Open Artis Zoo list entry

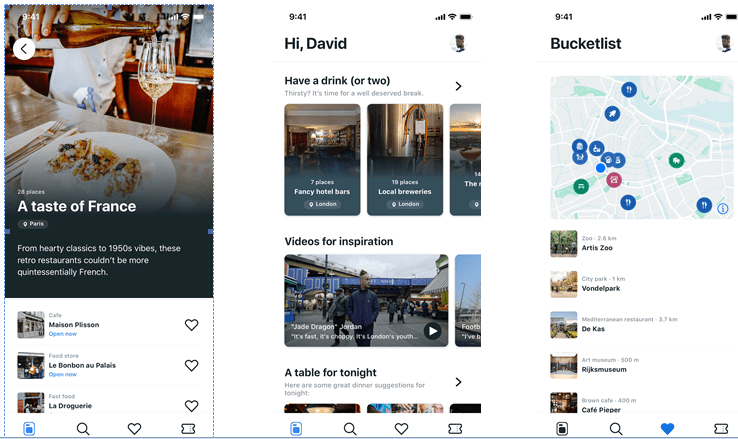[x=640, y=244]
